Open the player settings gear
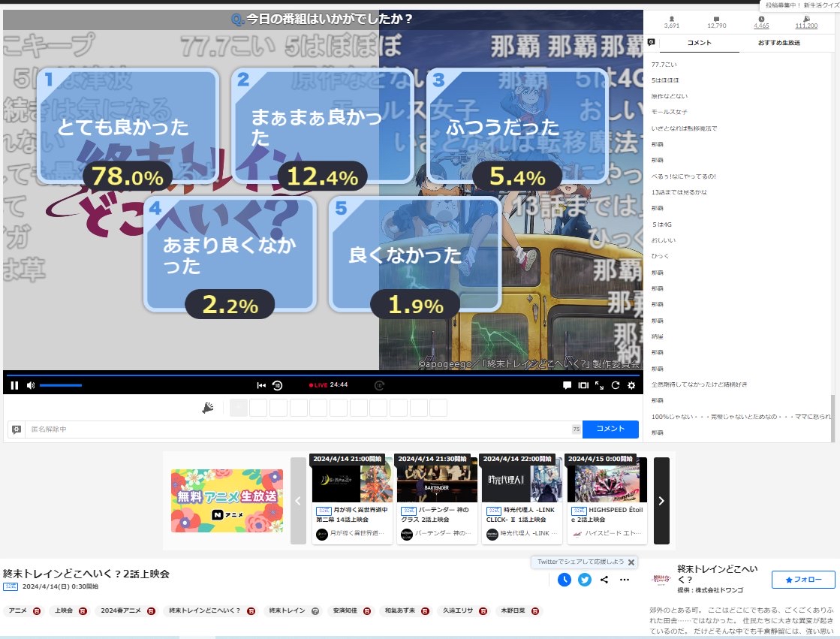 point(631,385)
